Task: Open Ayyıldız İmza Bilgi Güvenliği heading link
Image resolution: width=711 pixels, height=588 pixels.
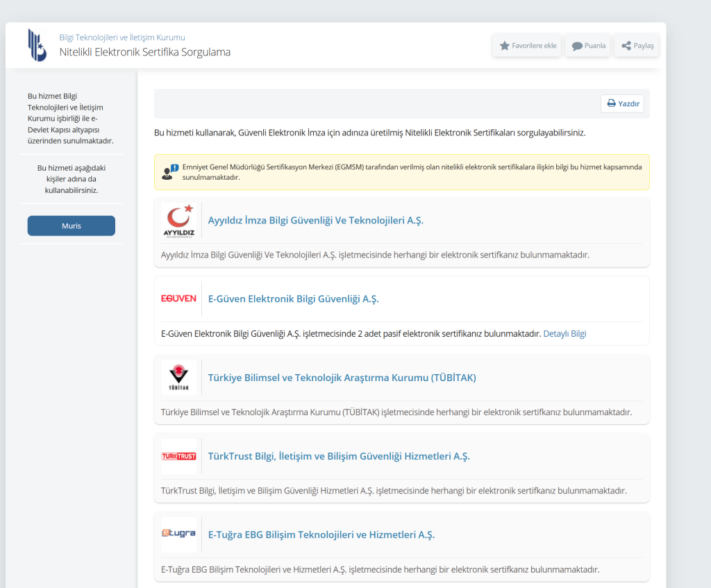Action: [x=315, y=221]
